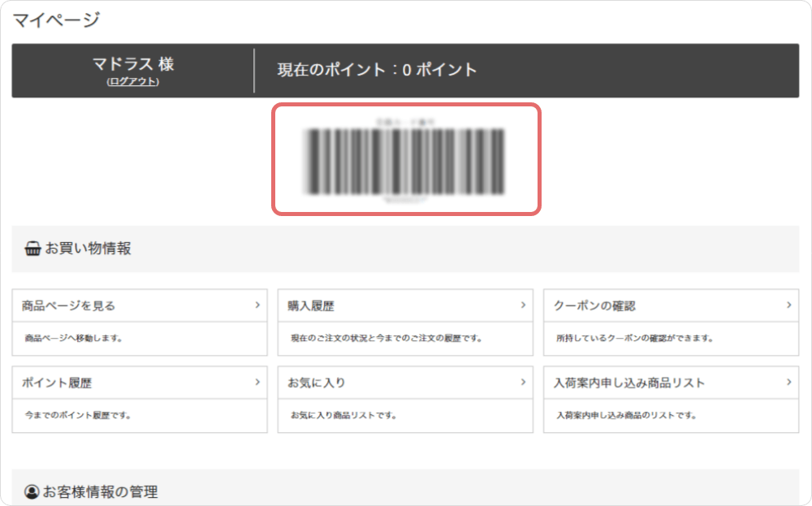812x506 pixels.
Task: Click the text 今までのポイント履歴です。
Action: [x=78, y=415]
